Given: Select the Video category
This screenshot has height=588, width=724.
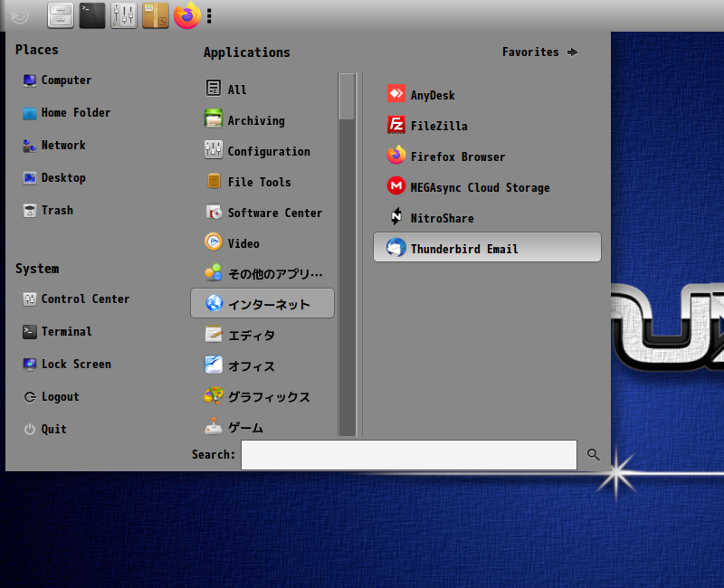Looking at the screenshot, I should (x=262, y=242).
